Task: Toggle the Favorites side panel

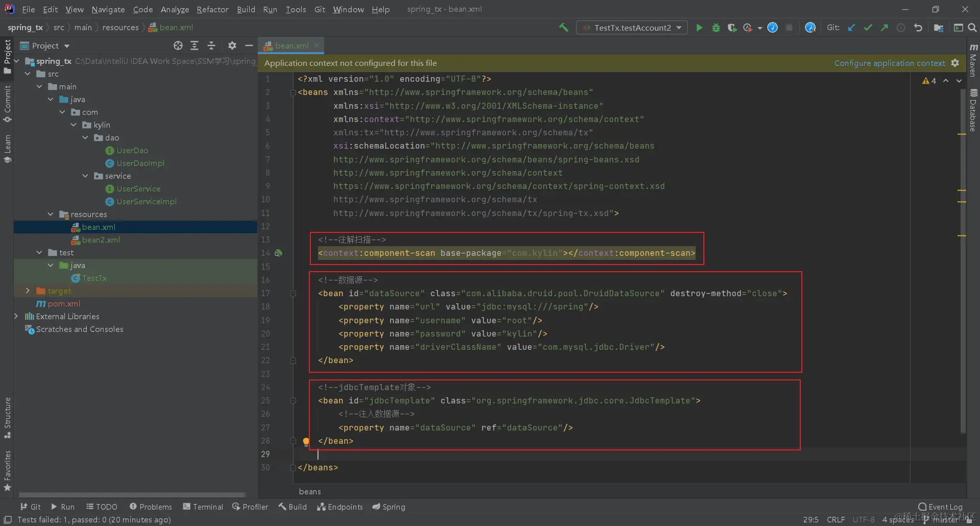Action: point(7,470)
